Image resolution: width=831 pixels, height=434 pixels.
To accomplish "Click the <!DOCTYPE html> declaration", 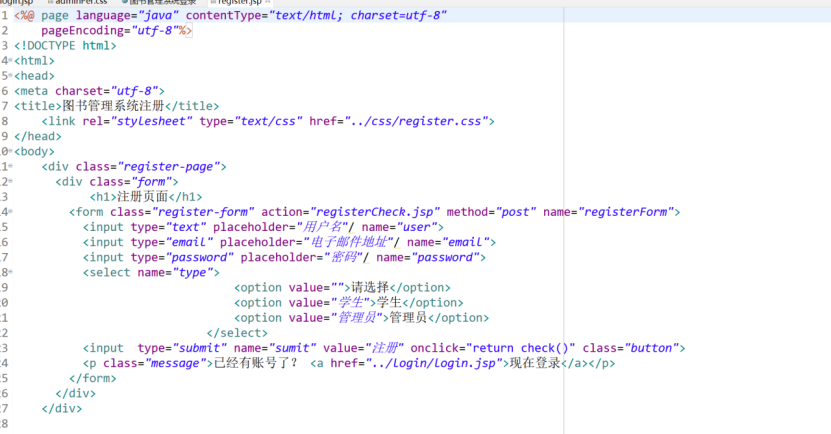I will point(65,46).
